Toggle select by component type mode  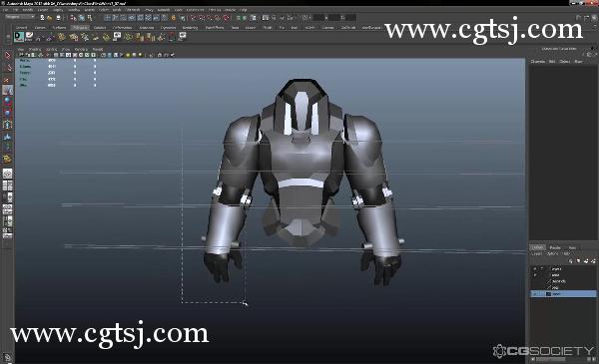[x=90, y=18]
